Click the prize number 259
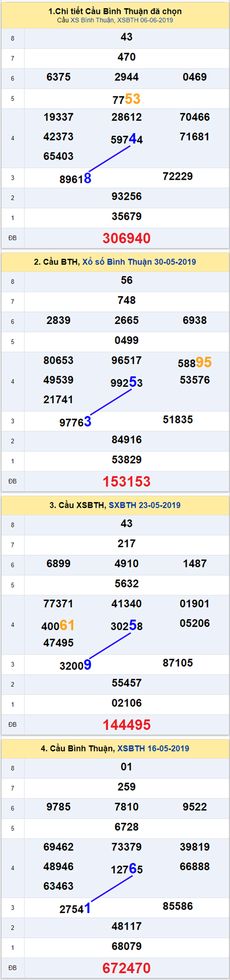230x980 pixels. coord(126,787)
